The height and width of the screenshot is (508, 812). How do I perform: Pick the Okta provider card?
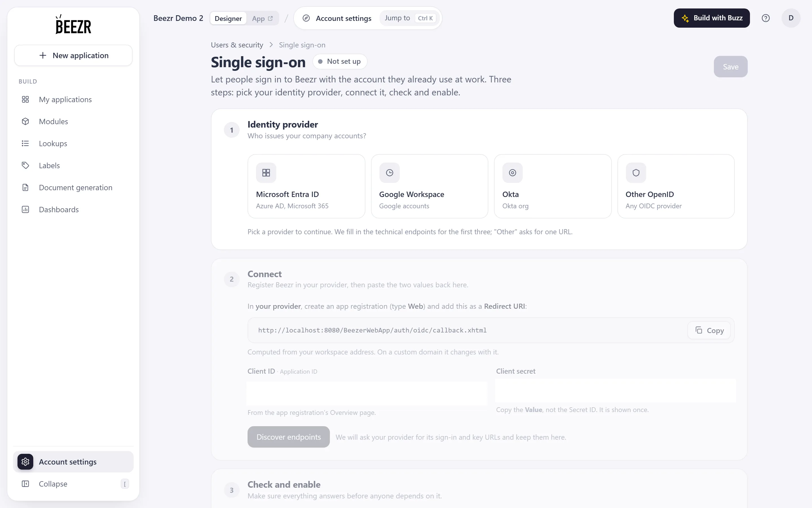[553, 186]
